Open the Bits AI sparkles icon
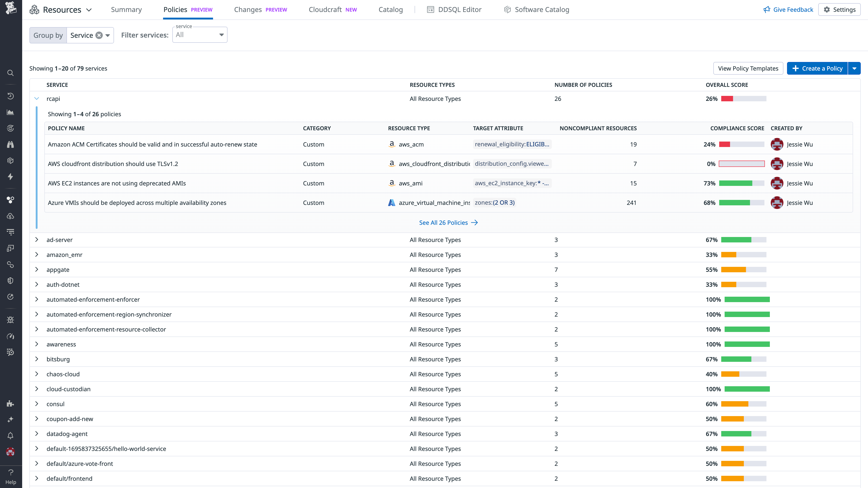Screen dimensions: 868x488 (x=10, y=419)
